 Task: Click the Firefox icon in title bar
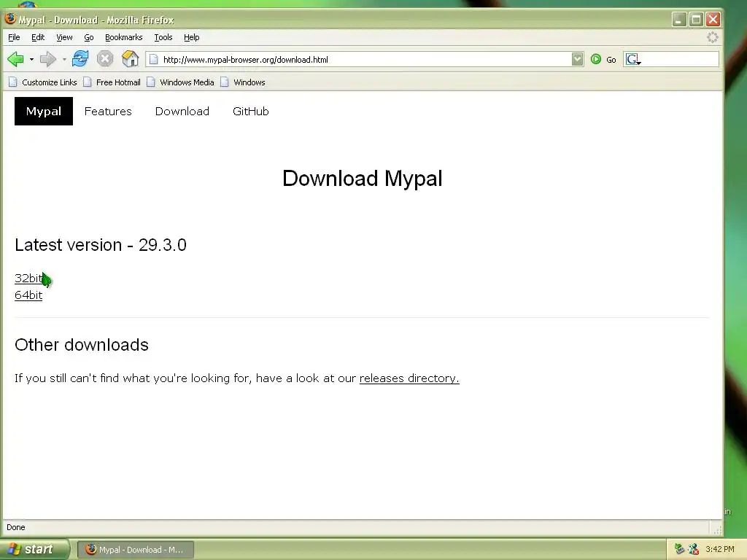[x=10, y=19]
